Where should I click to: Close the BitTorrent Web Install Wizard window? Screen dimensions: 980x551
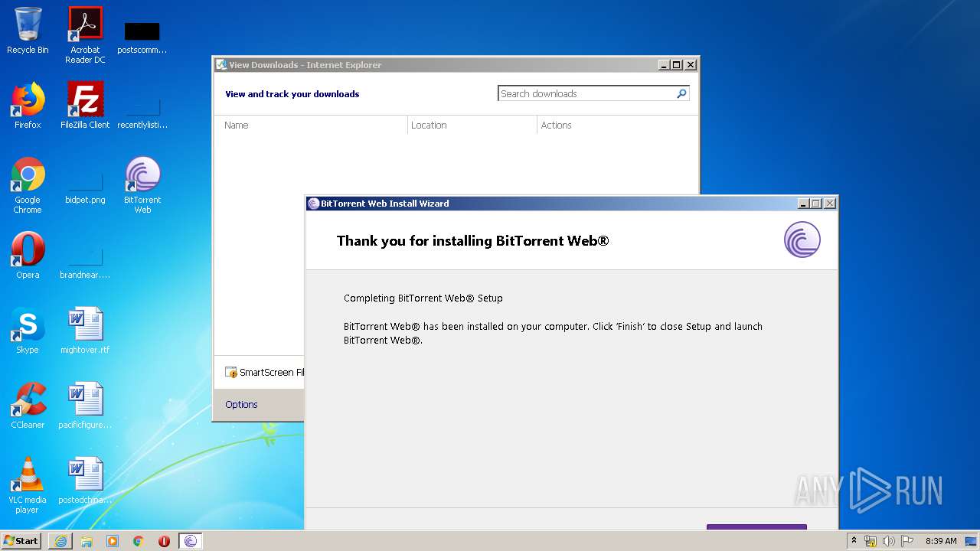829,204
